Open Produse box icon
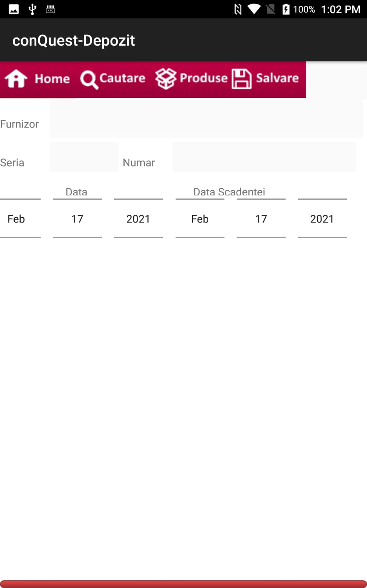 coord(166,78)
